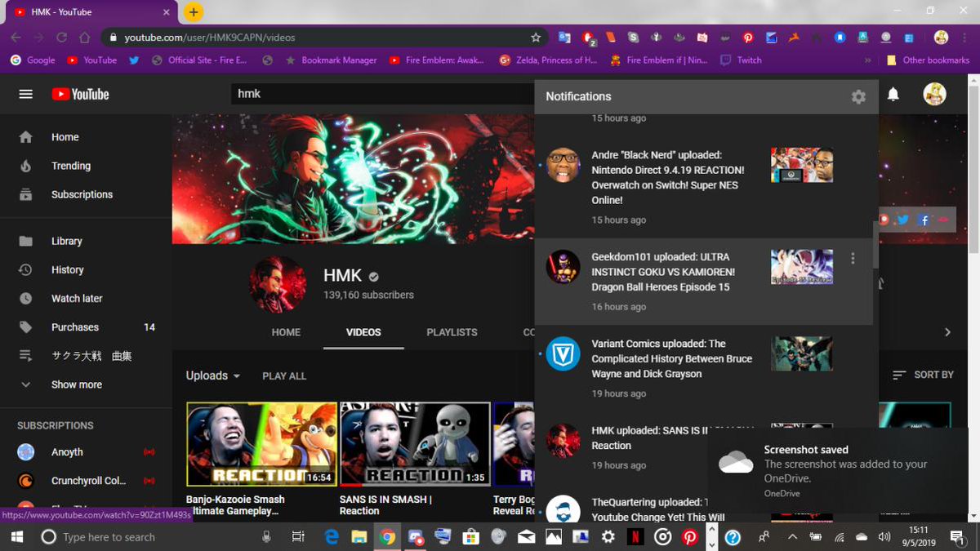Click the HMK channel avatar
This screenshot has height=551, width=980.
pyautogui.click(x=278, y=285)
